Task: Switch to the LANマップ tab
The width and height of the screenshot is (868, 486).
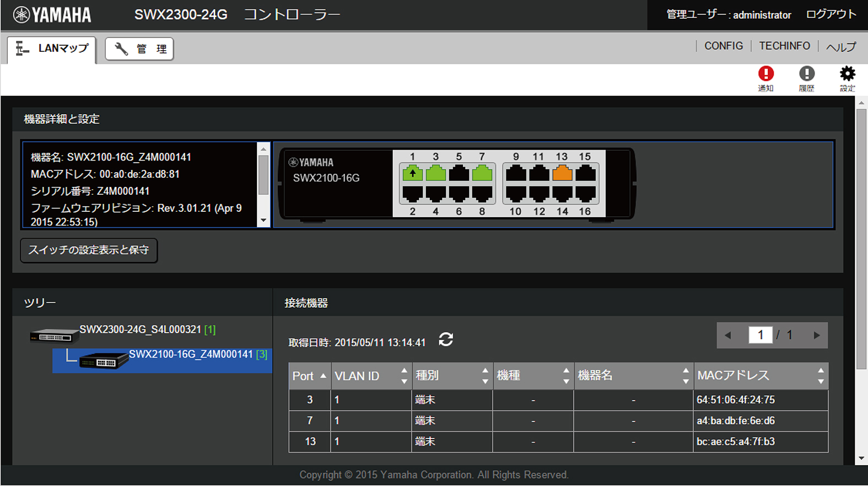Action: click(52, 49)
